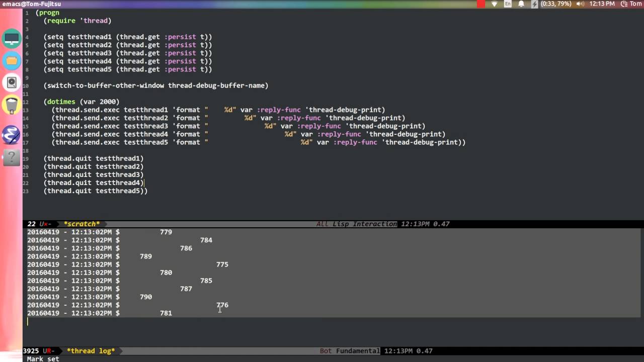Open the Wi-Fi network indicator
This screenshot has height=362, width=644.
coord(495,4)
